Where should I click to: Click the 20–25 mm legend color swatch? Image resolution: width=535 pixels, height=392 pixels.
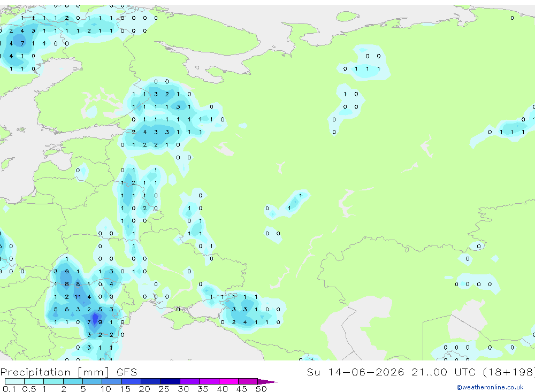pos(151,381)
